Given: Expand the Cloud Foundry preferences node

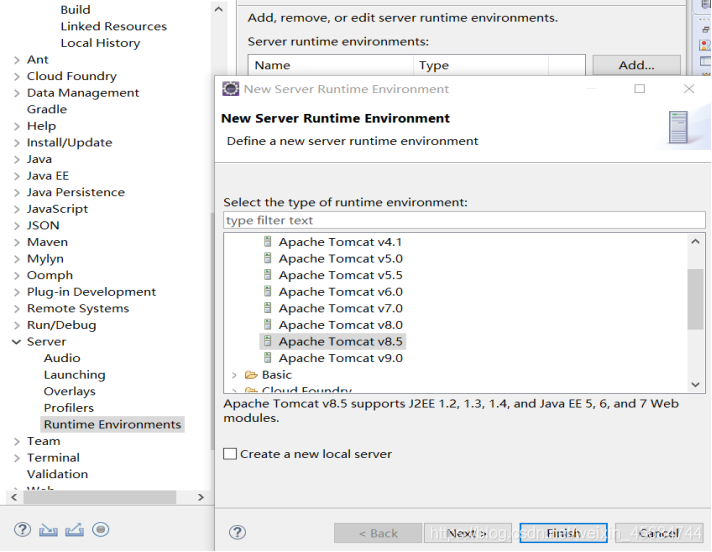Looking at the screenshot, I should (x=17, y=76).
